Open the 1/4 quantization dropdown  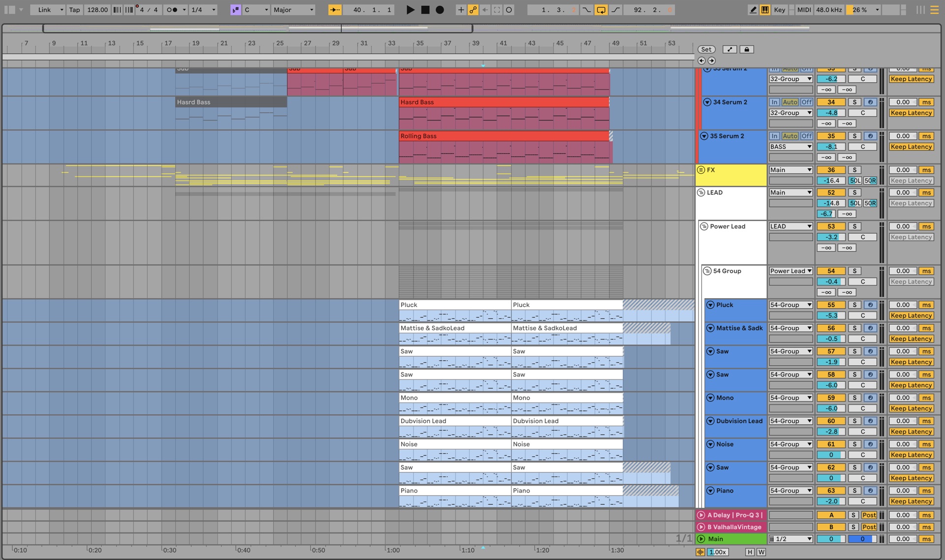pos(203,10)
